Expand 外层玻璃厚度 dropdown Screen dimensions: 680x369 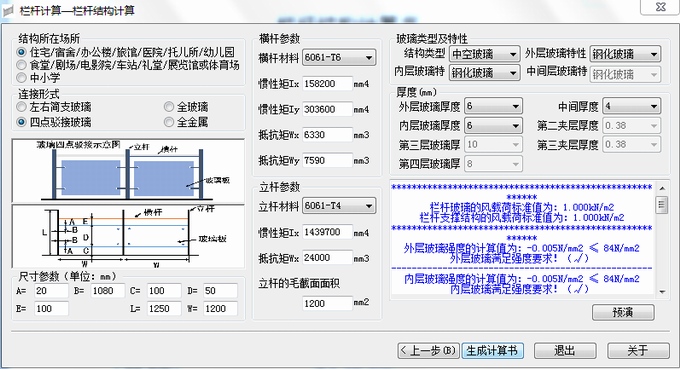coord(494,106)
